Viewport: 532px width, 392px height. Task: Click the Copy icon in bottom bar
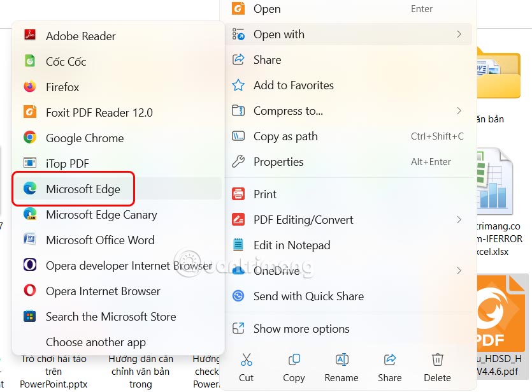(294, 359)
